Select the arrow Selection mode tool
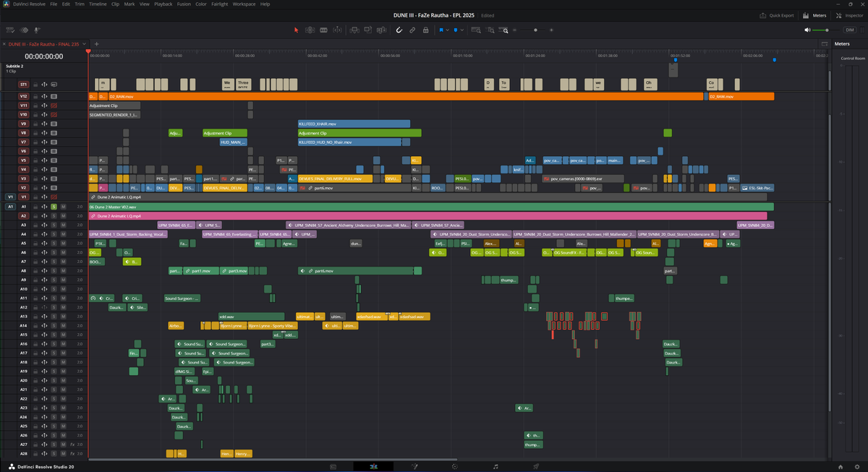Viewport: 868px width, 472px height. click(x=297, y=30)
